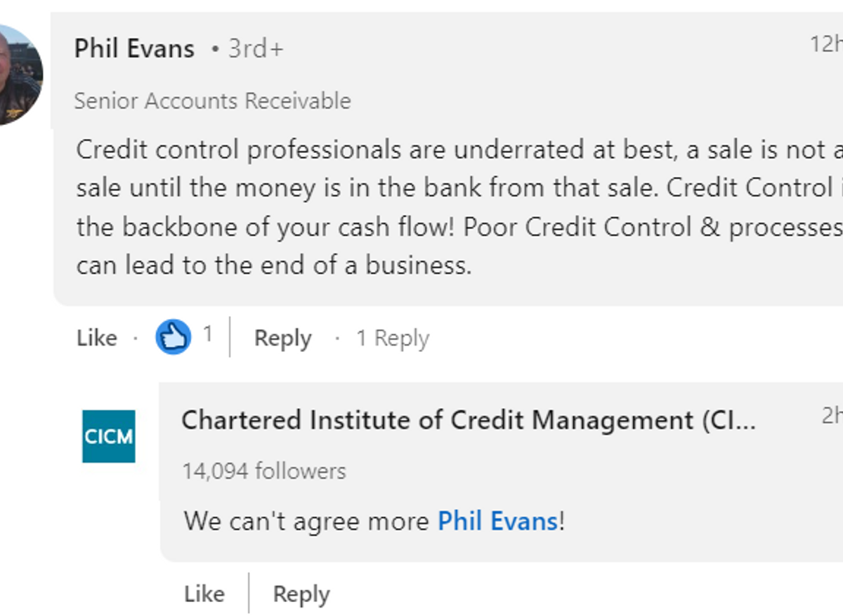
Task: Click Senior Accounts Receivable headline
Action: click(x=212, y=101)
